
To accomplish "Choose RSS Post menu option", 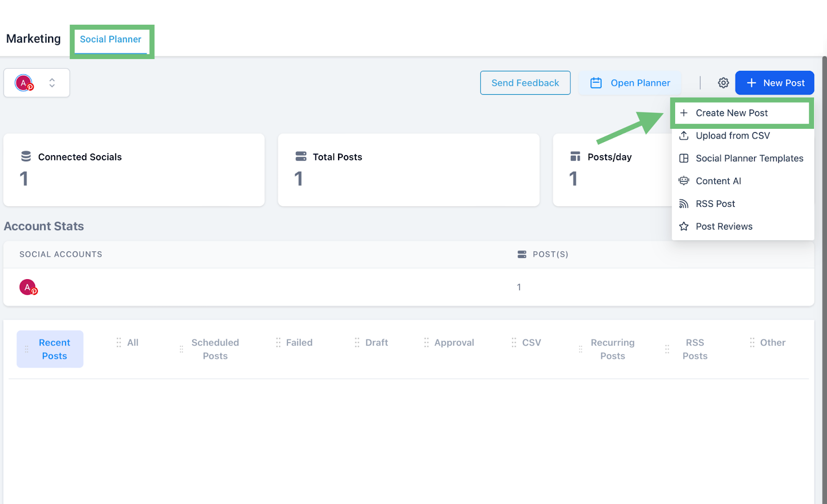I will pyautogui.click(x=742, y=204).
